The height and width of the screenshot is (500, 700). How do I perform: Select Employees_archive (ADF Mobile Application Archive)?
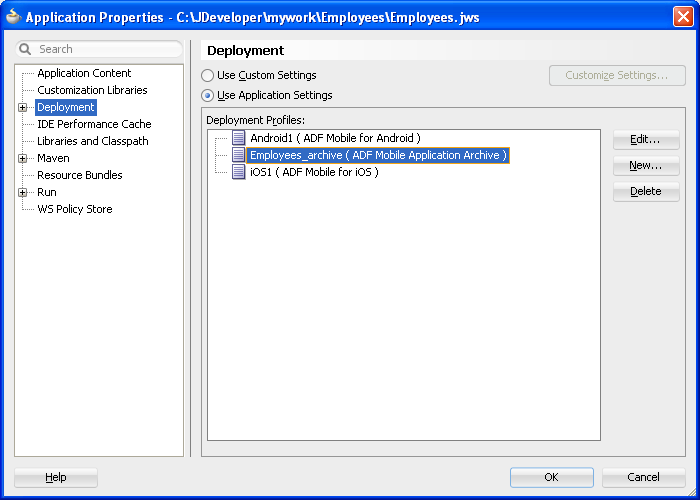(x=378, y=155)
